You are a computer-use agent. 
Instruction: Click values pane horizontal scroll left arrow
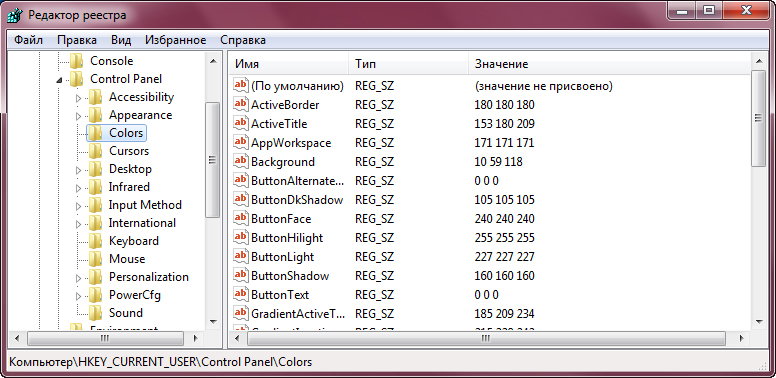[238, 338]
